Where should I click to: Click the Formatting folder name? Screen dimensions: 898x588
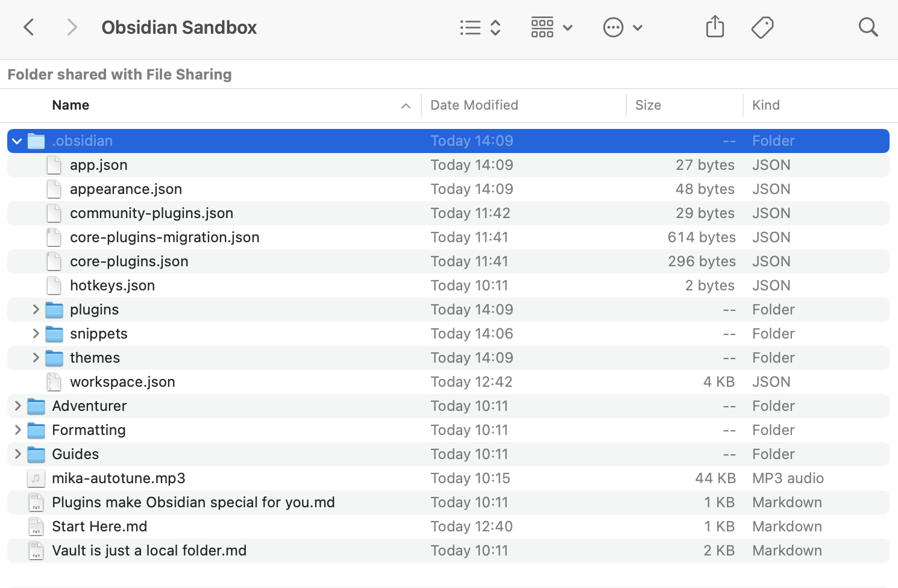click(89, 430)
